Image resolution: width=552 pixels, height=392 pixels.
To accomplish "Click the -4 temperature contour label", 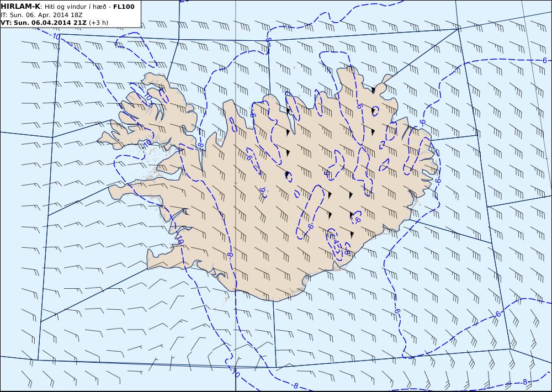I will [x=335, y=242].
